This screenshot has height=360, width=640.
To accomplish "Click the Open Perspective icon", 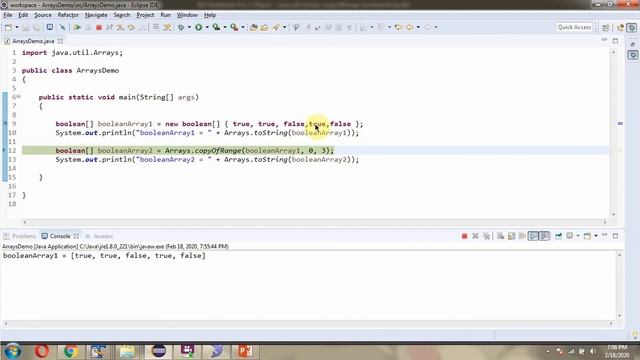I will click(x=606, y=27).
